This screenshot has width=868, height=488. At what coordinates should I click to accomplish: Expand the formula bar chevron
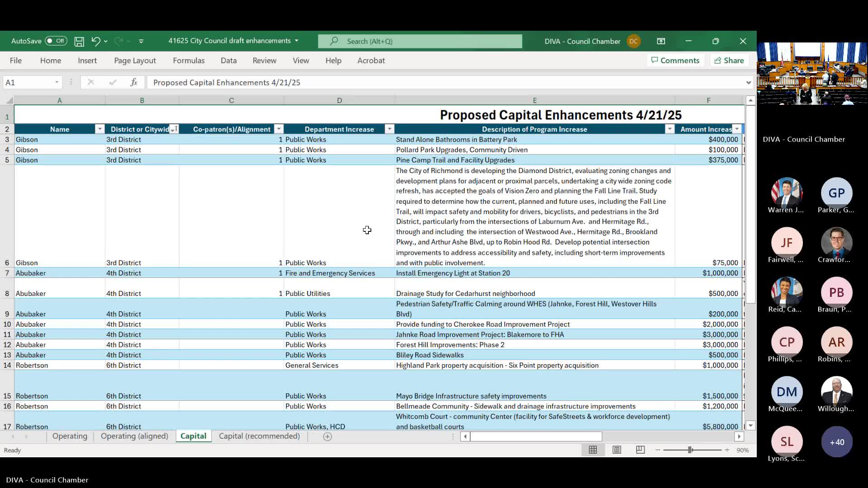(x=749, y=83)
